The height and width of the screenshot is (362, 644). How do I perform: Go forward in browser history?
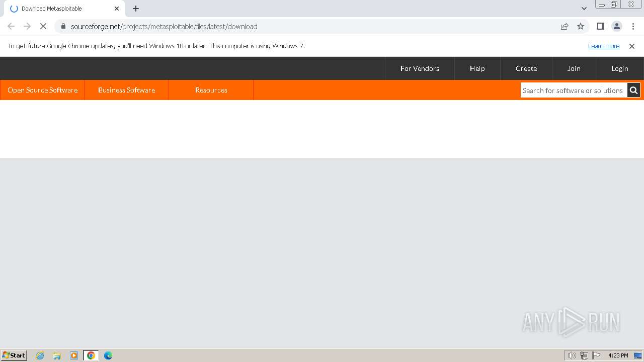[x=27, y=26]
